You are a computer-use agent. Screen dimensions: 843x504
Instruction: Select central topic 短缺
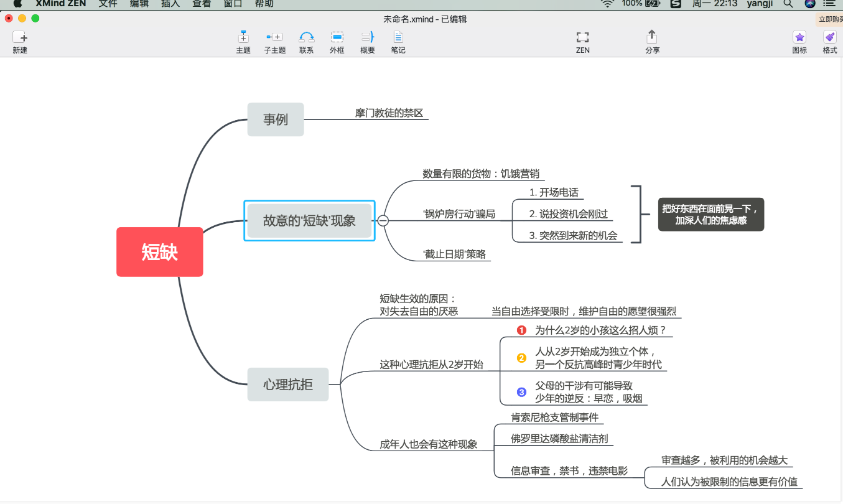(x=159, y=252)
